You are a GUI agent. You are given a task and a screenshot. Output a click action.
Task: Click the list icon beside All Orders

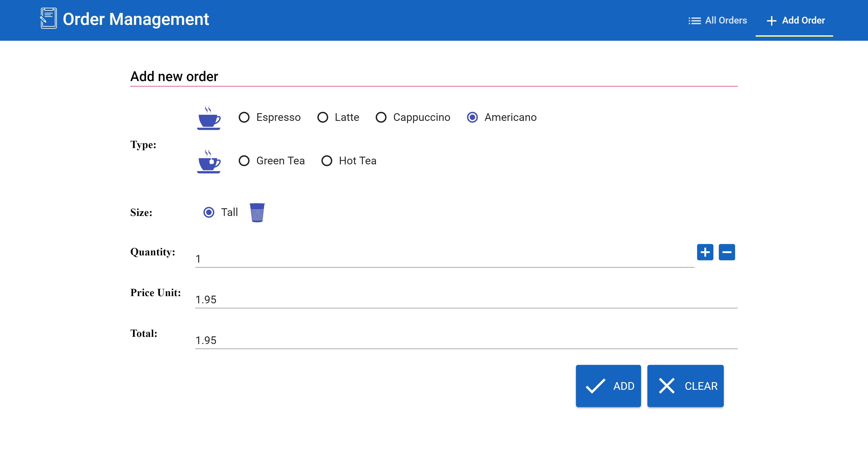pos(694,21)
